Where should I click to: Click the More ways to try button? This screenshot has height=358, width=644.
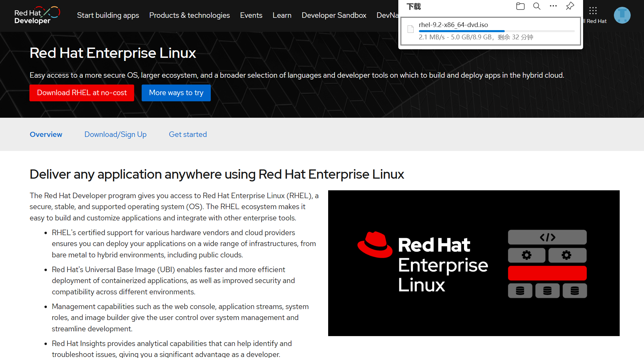(x=176, y=93)
